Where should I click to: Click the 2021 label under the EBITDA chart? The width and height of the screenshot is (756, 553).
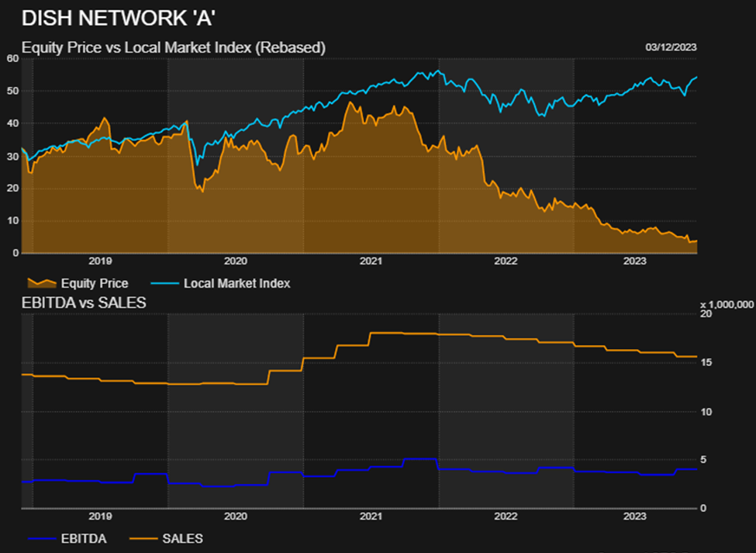click(x=371, y=517)
